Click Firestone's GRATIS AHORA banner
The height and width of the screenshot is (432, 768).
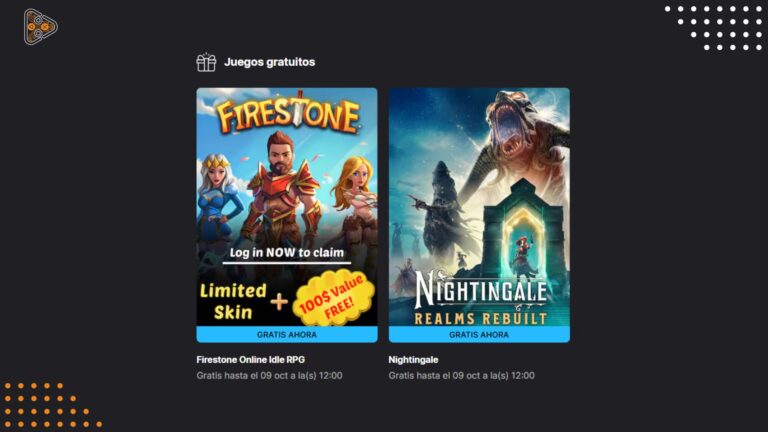point(287,335)
